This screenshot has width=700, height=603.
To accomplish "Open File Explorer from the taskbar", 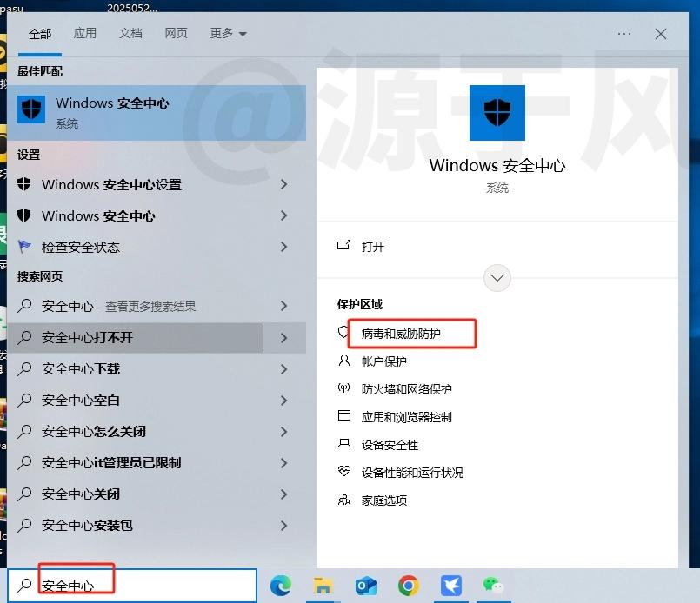I will tap(323, 586).
